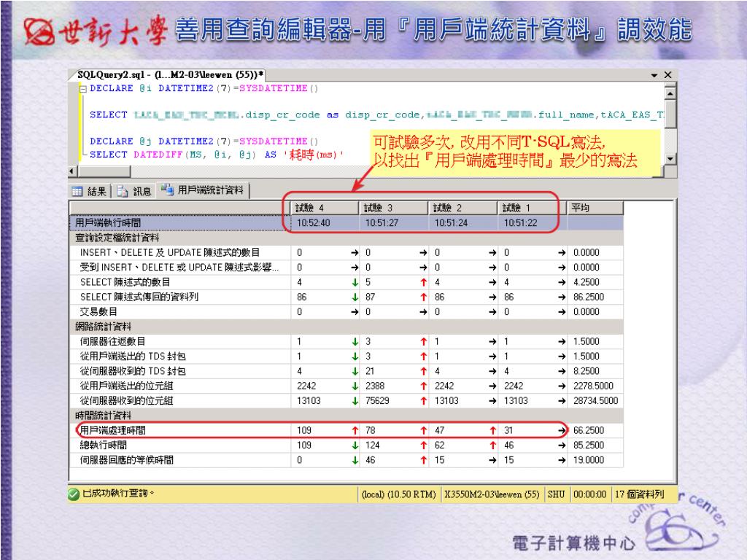Click the client statistics tab icon
This screenshot has height=560, width=747.
click(x=167, y=190)
